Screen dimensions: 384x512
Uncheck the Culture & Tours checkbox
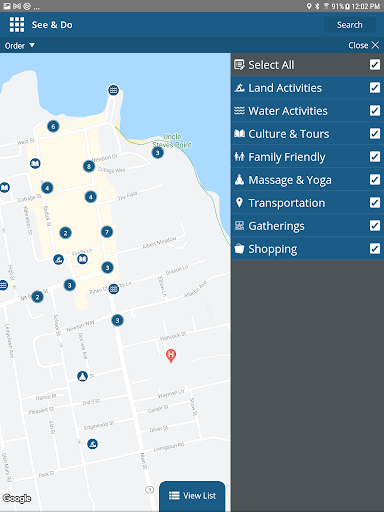pos(375,134)
